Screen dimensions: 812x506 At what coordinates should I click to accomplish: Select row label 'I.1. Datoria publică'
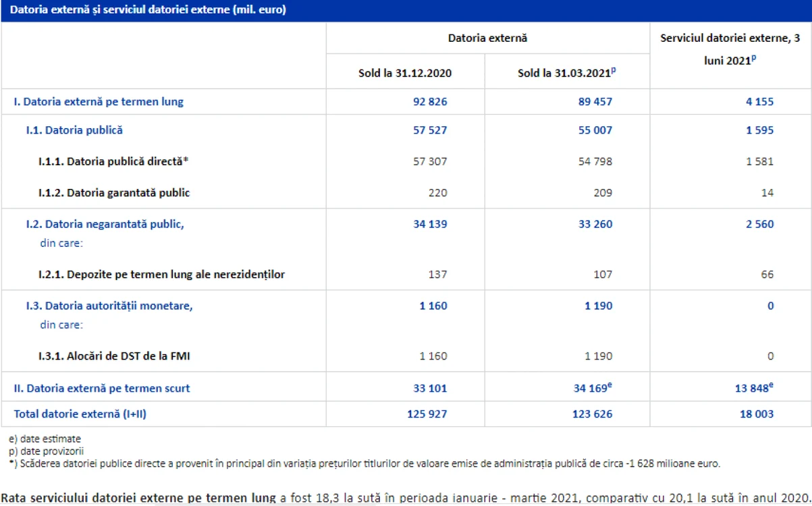(x=74, y=130)
